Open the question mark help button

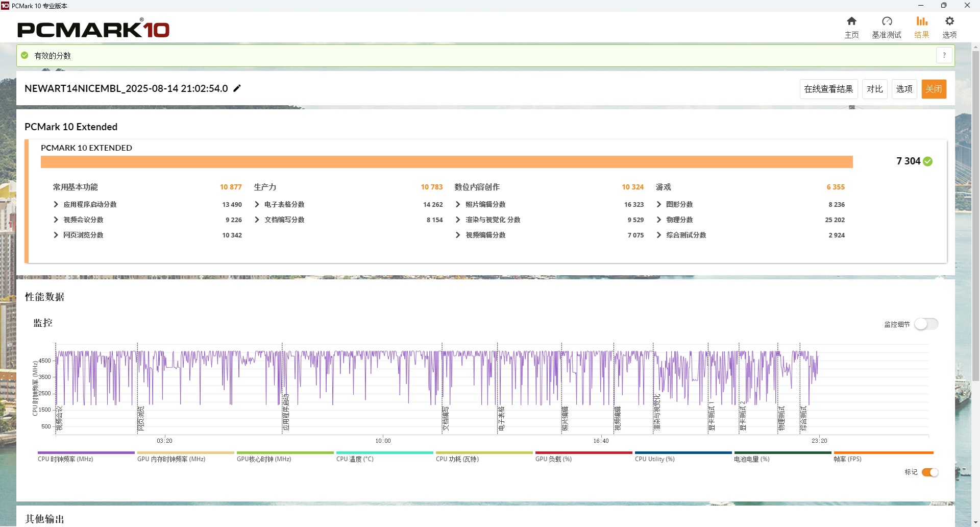point(944,55)
